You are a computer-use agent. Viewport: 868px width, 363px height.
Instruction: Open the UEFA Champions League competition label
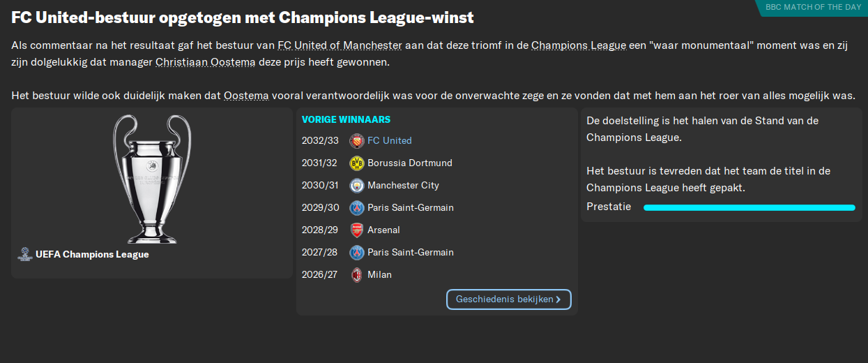click(x=92, y=255)
